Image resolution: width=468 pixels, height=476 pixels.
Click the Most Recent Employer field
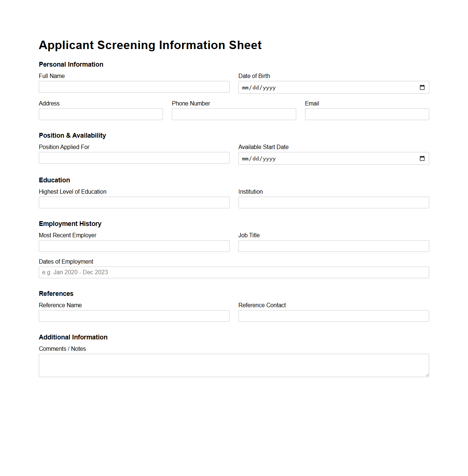pyautogui.click(x=134, y=246)
